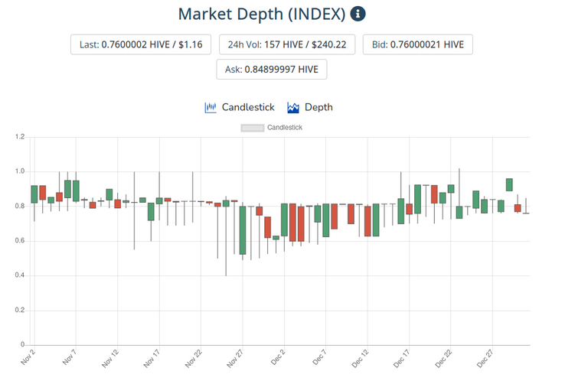The image size is (588, 381).
Task: Click the Depth chart icon
Action: 293,108
